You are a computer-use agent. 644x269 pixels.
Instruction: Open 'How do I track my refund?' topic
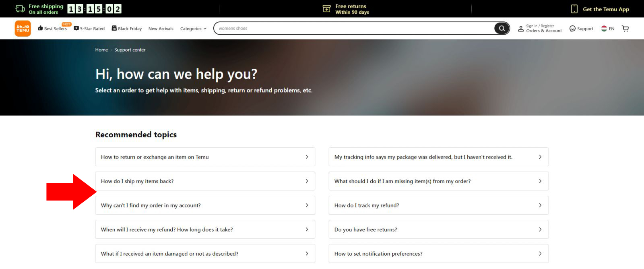point(439,205)
